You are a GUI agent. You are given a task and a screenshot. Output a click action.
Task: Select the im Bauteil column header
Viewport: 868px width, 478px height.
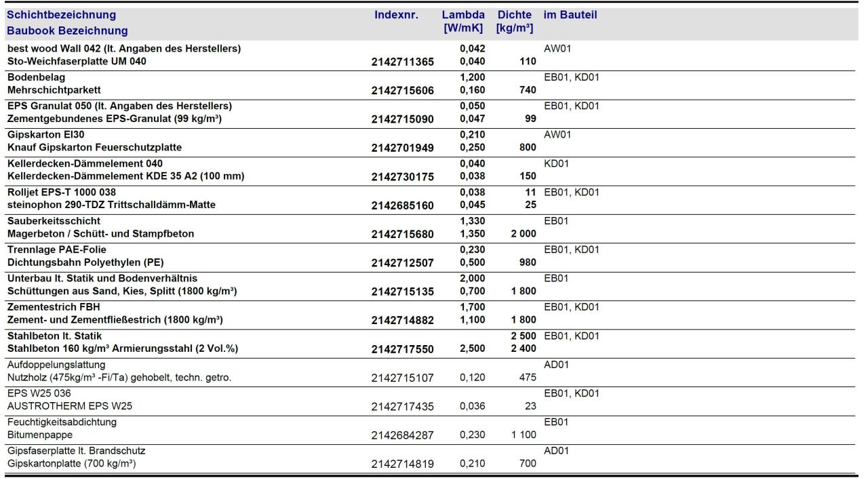click(570, 15)
